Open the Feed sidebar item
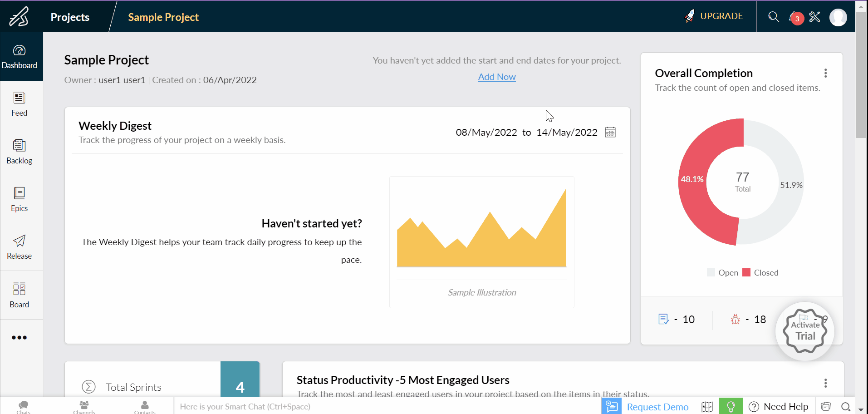Viewport: 868px width, 414px height. pos(20,104)
